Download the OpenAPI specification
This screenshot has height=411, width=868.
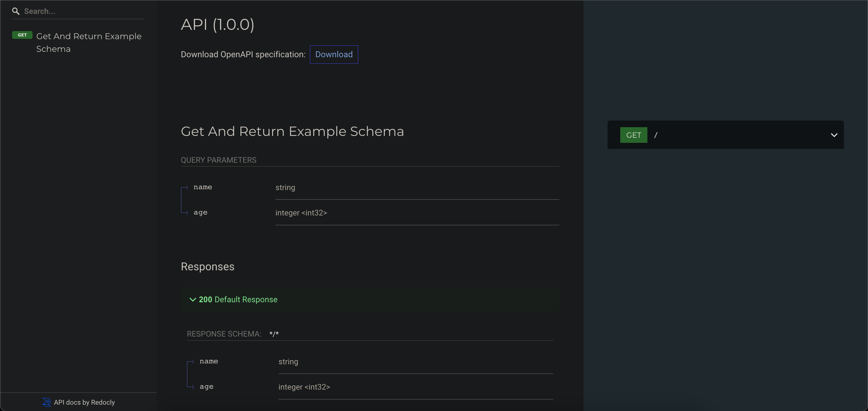(x=334, y=55)
